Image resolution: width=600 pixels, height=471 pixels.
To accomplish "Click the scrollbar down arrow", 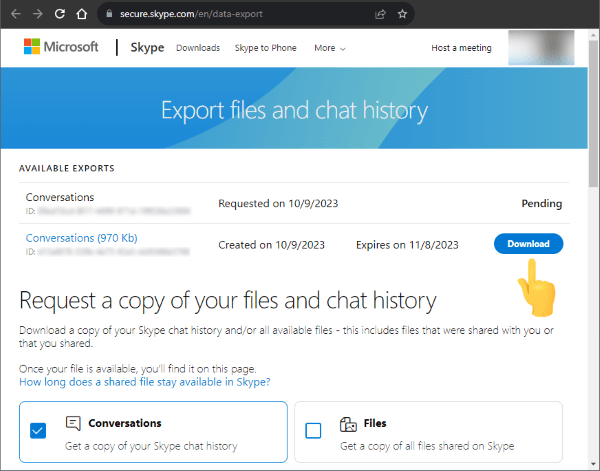I will tap(593, 465).
